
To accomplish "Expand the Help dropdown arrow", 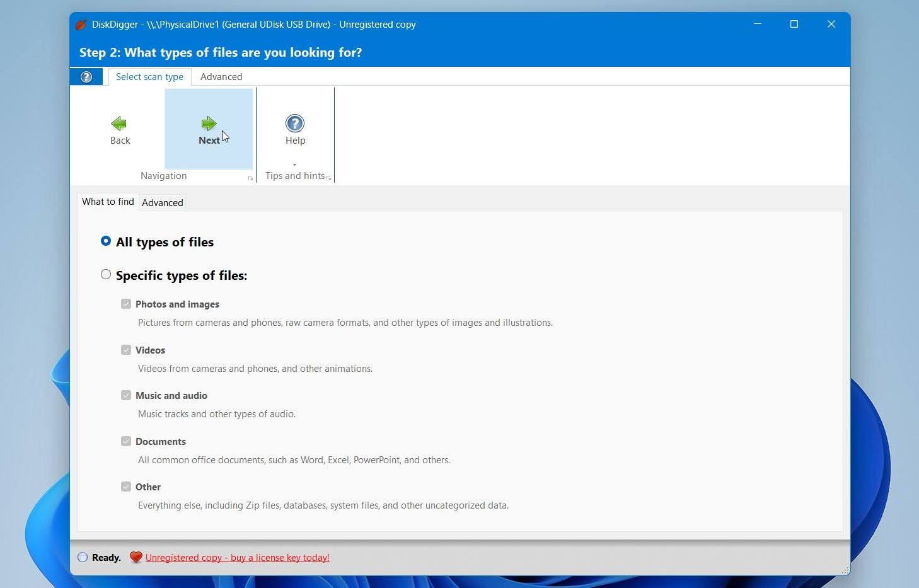I will click(x=294, y=164).
